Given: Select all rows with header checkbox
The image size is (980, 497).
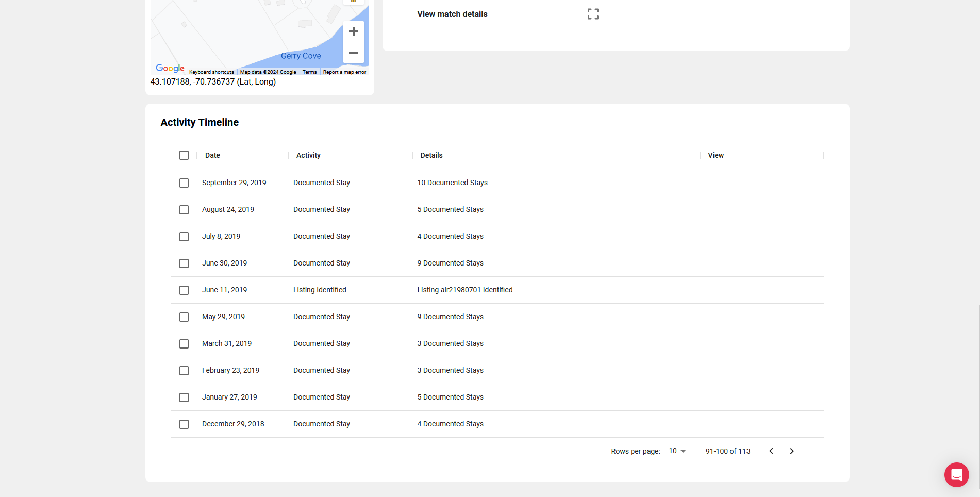Looking at the screenshot, I should pyautogui.click(x=184, y=155).
